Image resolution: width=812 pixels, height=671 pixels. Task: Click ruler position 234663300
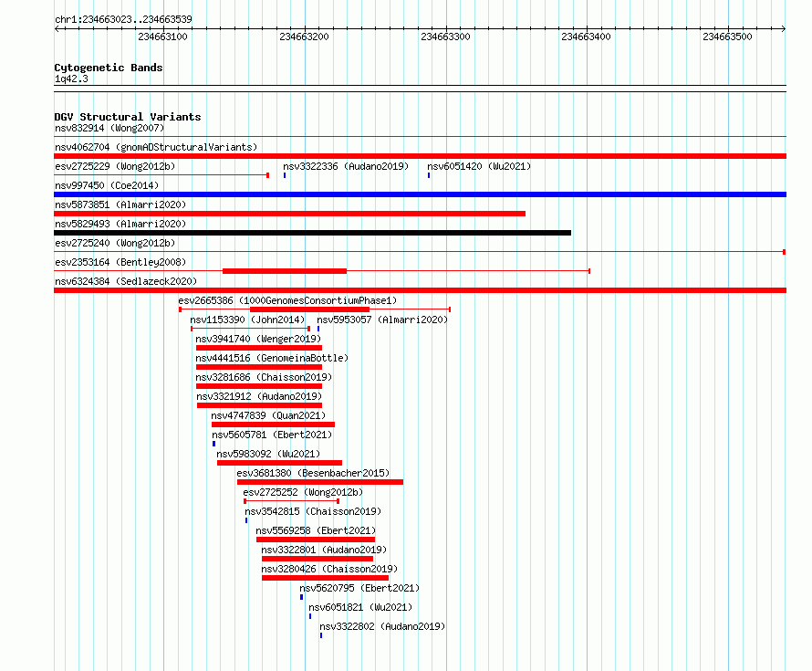445,37
